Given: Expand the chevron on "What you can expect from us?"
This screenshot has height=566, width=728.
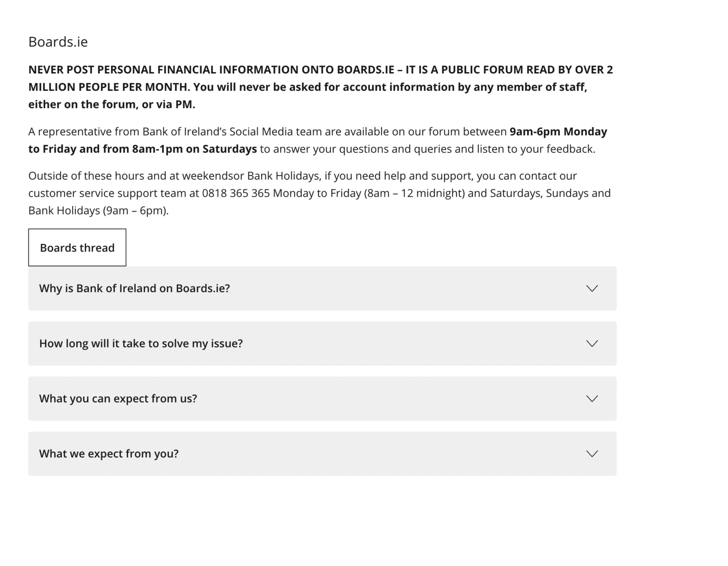Looking at the screenshot, I should pyautogui.click(x=591, y=398).
